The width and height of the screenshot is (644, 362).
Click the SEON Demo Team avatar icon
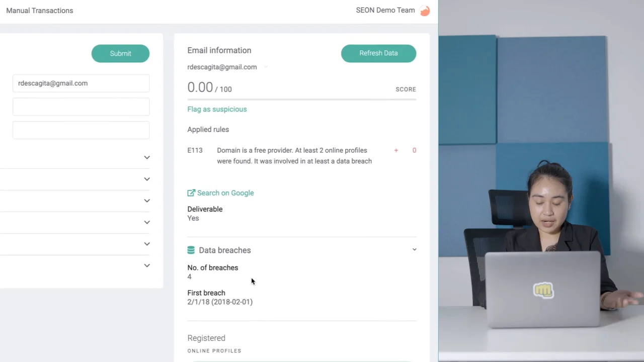pos(425,11)
